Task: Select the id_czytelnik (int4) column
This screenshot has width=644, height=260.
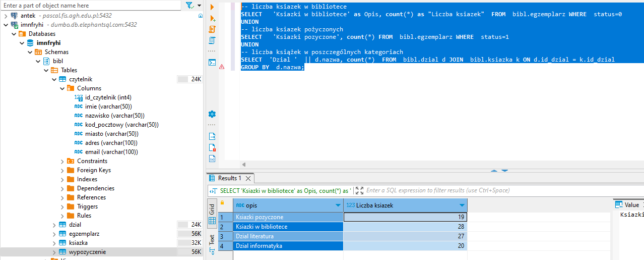Action: click(108, 97)
